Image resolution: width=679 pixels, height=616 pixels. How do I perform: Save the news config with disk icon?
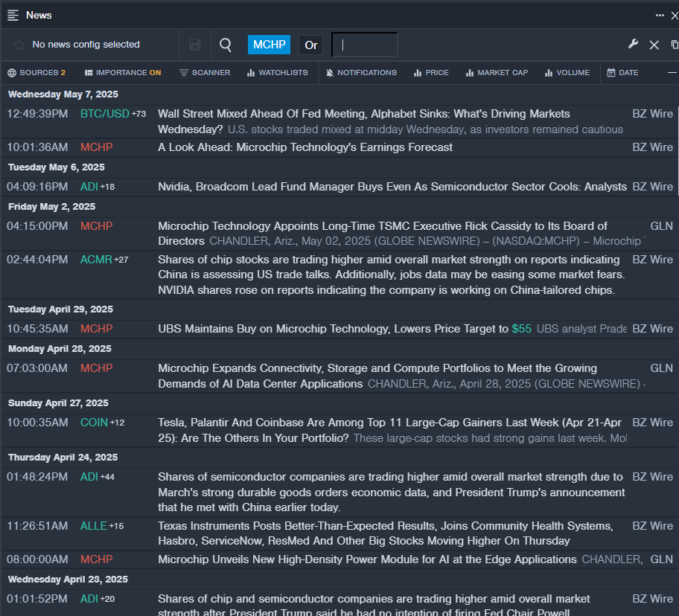coord(195,45)
